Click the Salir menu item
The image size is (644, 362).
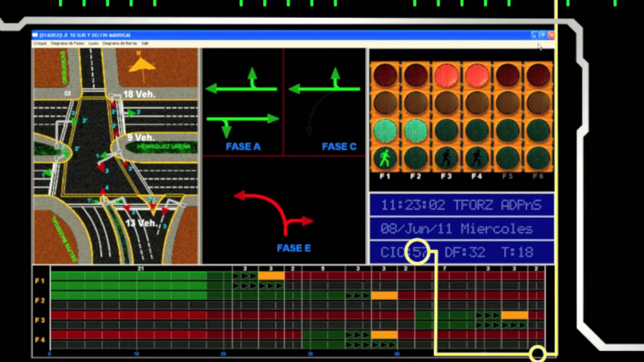(145, 43)
